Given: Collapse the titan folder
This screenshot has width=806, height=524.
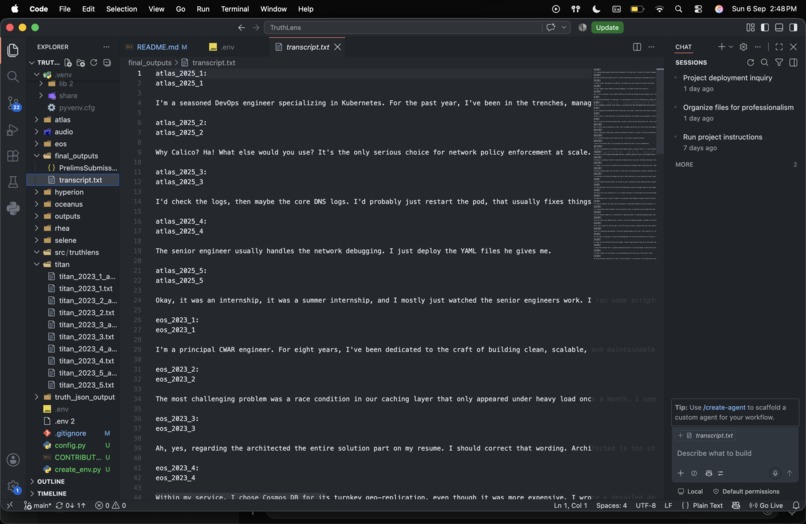Looking at the screenshot, I should tap(62, 264).
